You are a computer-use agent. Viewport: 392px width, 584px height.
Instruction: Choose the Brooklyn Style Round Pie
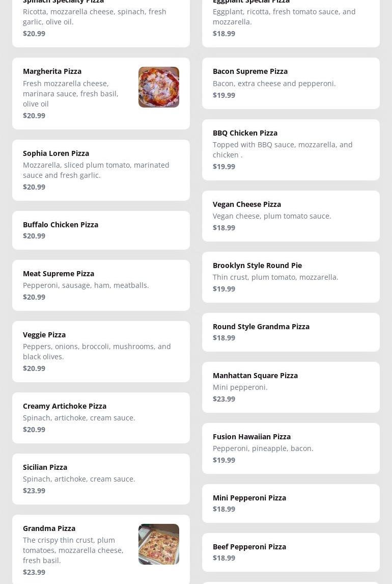tap(290, 277)
